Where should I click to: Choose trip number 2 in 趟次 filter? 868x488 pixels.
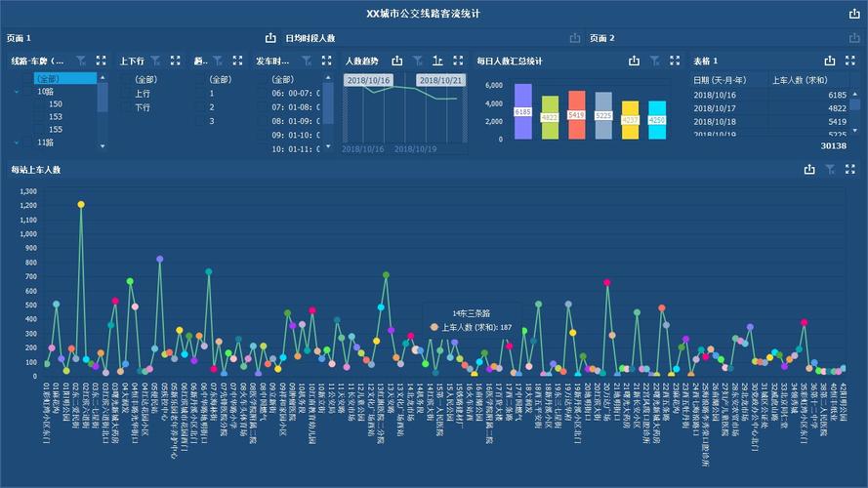[212, 107]
